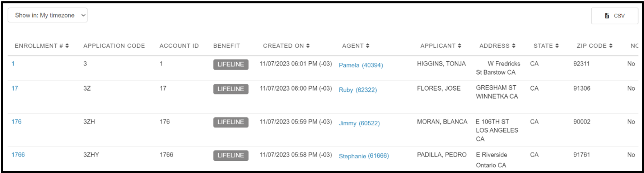
Task: Open the Show in: My timezone dropdown
Action: [47, 15]
